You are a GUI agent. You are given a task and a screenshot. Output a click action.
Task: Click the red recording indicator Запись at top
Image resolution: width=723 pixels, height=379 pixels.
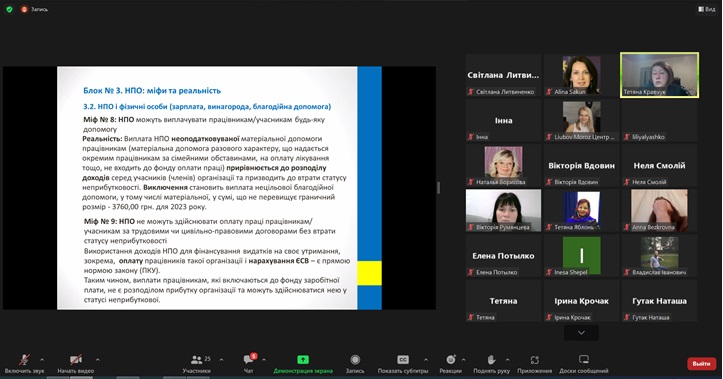coord(34,9)
